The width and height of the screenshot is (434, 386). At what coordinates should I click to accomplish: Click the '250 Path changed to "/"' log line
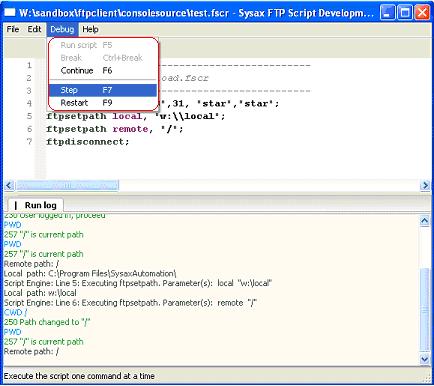47,322
